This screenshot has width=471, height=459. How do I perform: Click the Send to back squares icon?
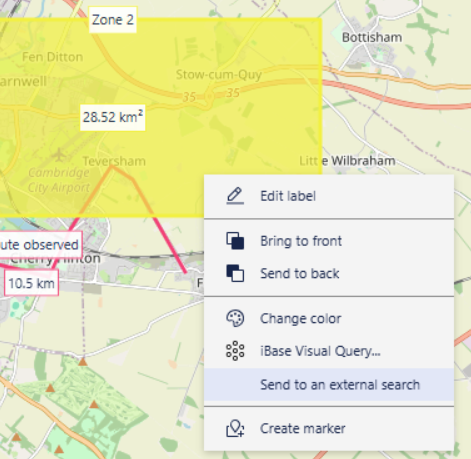point(235,273)
